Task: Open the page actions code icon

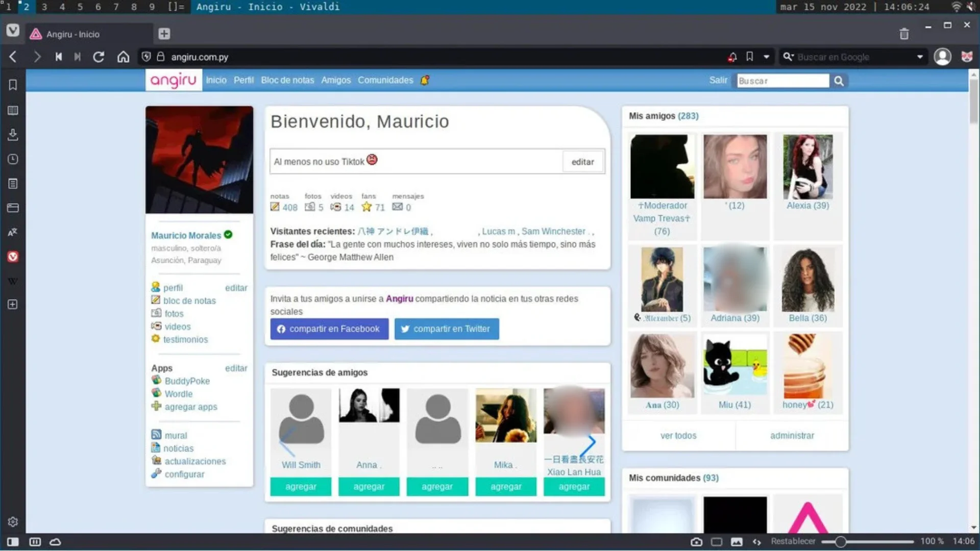Action: pos(756,542)
